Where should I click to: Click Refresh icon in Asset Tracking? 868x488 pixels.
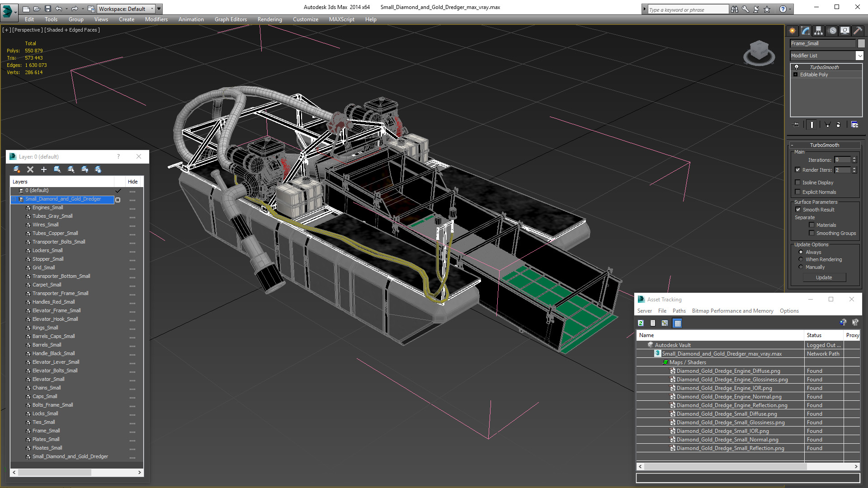tap(641, 323)
